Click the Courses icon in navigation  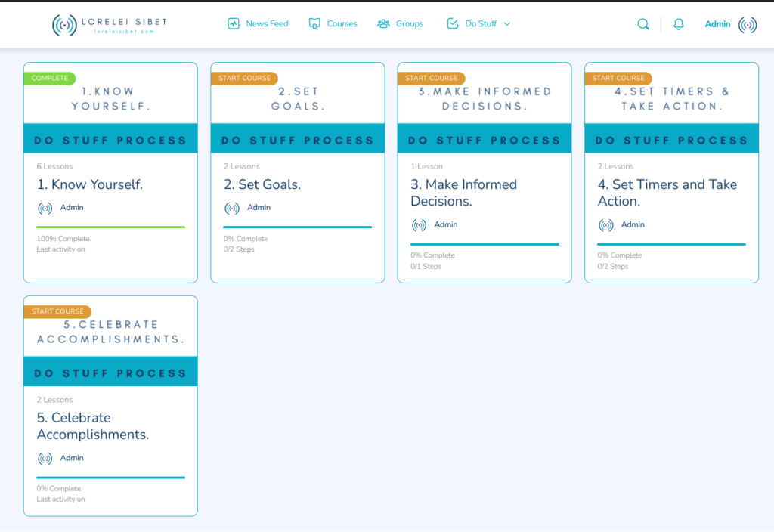(x=314, y=23)
